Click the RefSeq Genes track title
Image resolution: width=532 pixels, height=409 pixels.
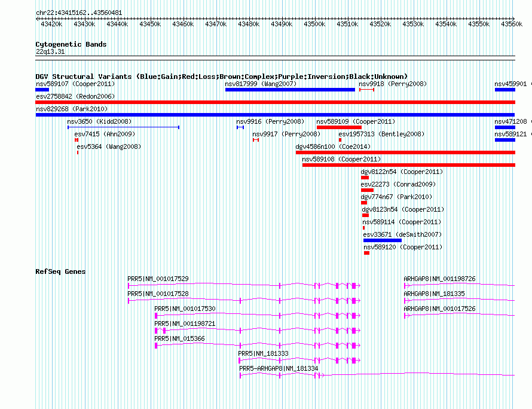pyautogui.click(x=60, y=271)
